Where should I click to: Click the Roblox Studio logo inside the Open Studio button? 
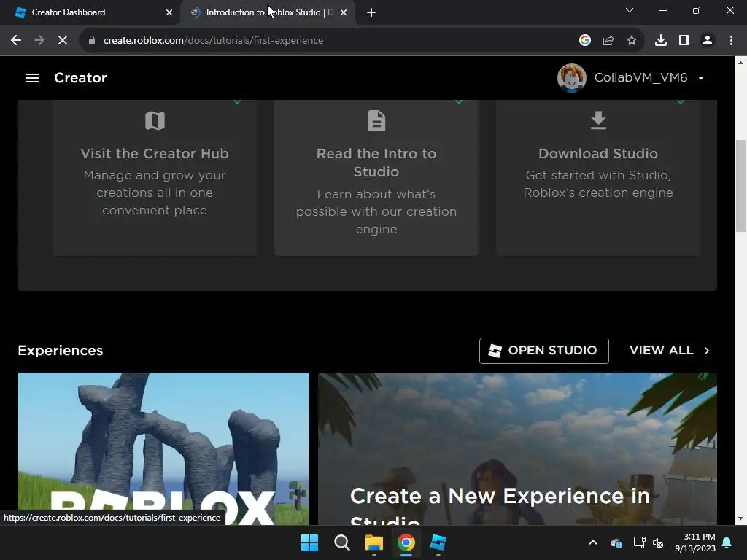[x=495, y=351]
